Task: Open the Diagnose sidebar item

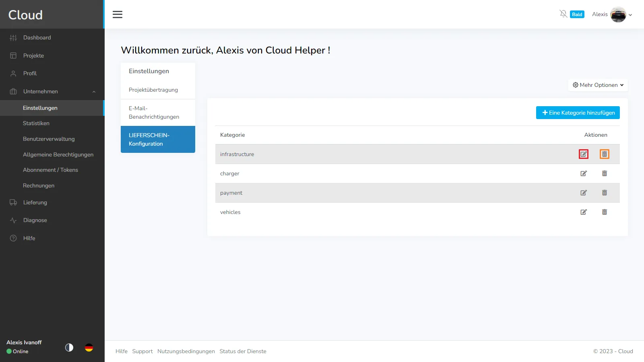Action: [35, 220]
